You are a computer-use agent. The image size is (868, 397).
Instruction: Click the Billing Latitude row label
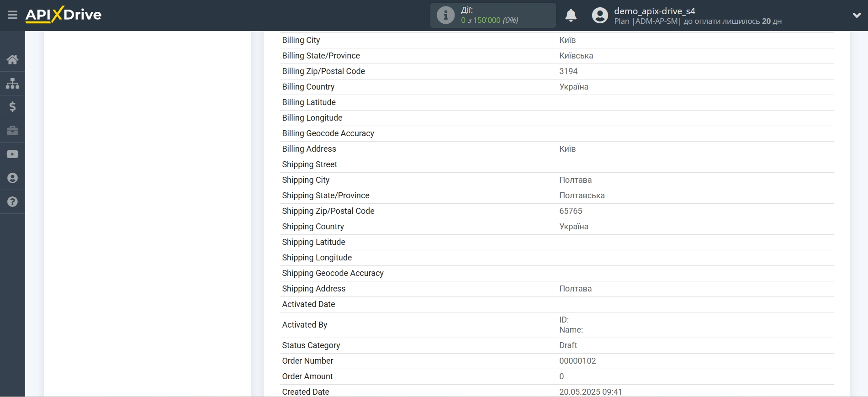coord(309,102)
